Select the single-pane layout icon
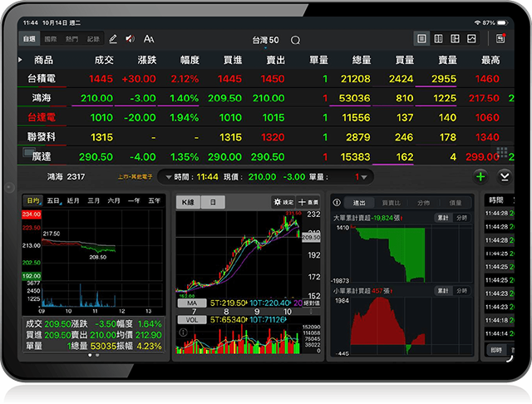The image size is (532, 404). (x=421, y=39)
